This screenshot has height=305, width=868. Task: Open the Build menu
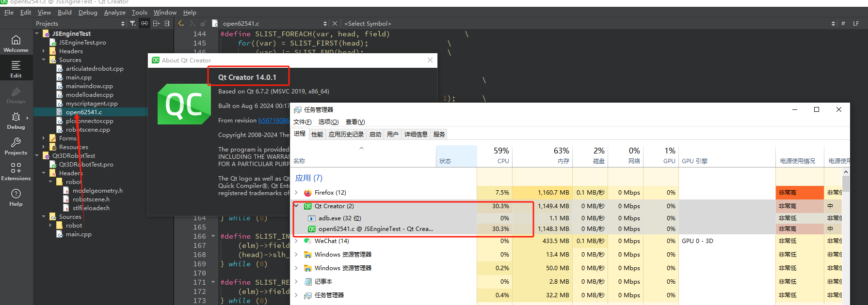[x=64, y=13]
